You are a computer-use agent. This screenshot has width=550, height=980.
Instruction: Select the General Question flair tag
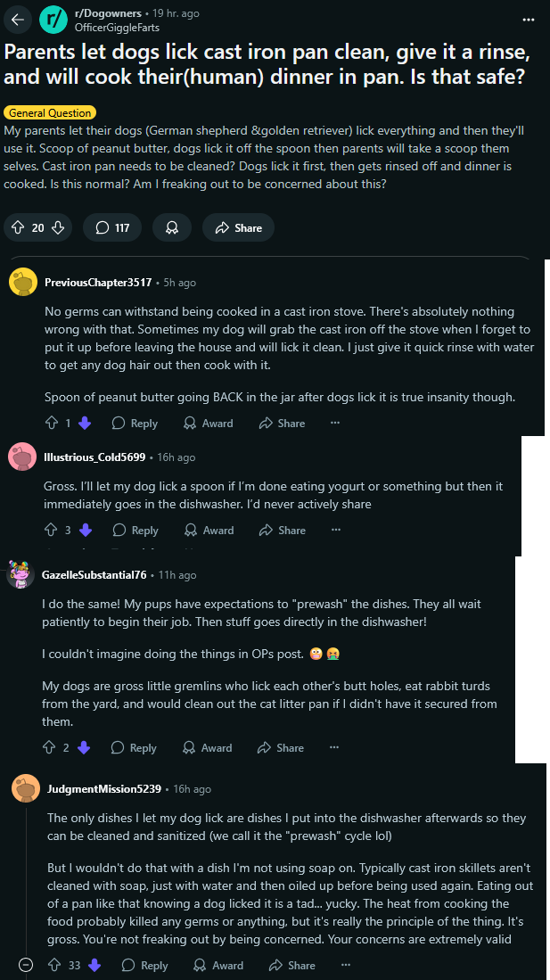pos(50,113)
